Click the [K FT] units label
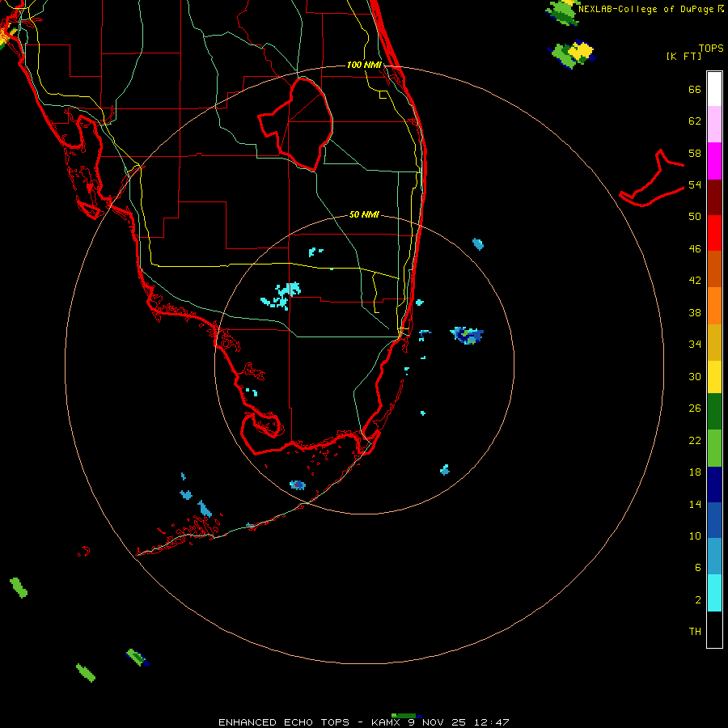 point(684,56)
